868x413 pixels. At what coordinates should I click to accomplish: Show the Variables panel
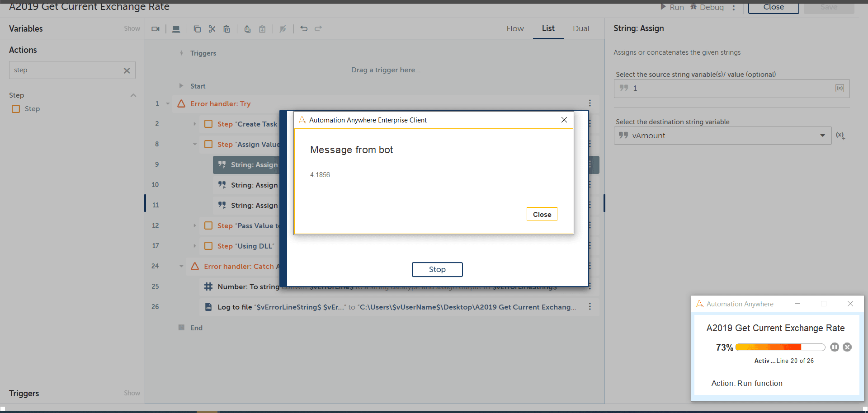pos(132,28)
